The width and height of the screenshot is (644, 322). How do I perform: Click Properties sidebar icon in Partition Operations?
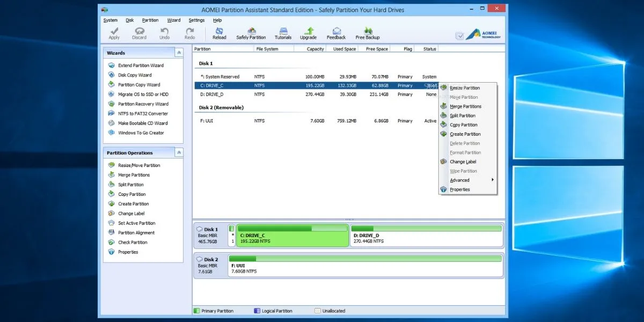112,252
